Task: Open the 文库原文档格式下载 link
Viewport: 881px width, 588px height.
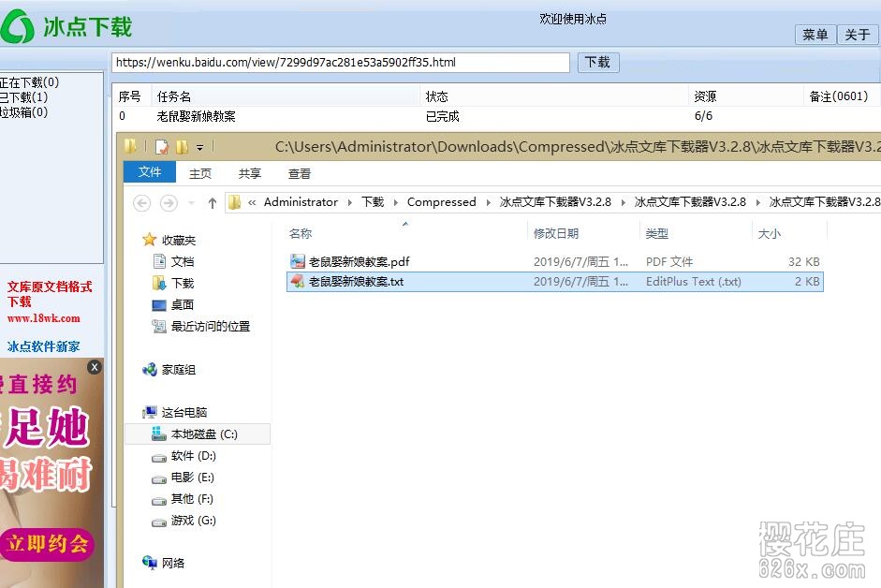Action: [50, 294]
